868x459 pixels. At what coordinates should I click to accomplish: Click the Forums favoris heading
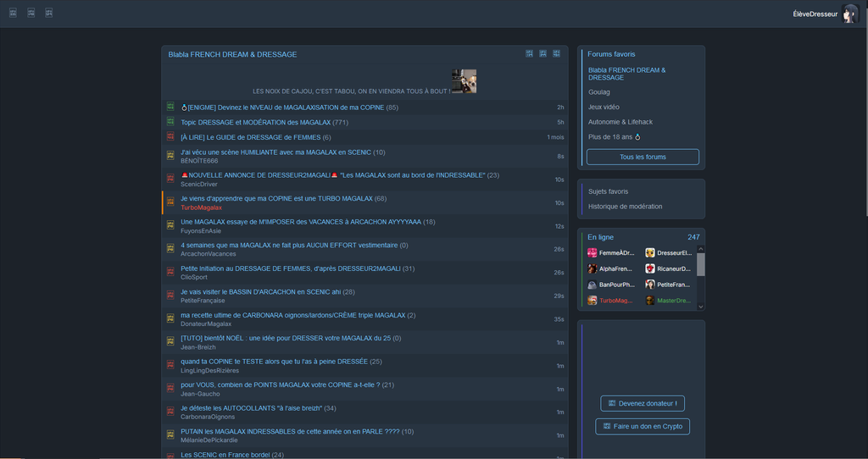[x=611, y=54]
